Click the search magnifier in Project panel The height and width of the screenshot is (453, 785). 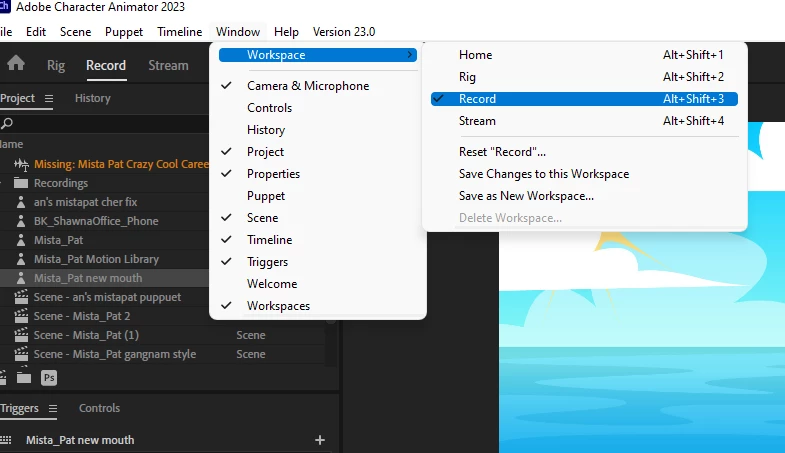click(x=7, y=123)
